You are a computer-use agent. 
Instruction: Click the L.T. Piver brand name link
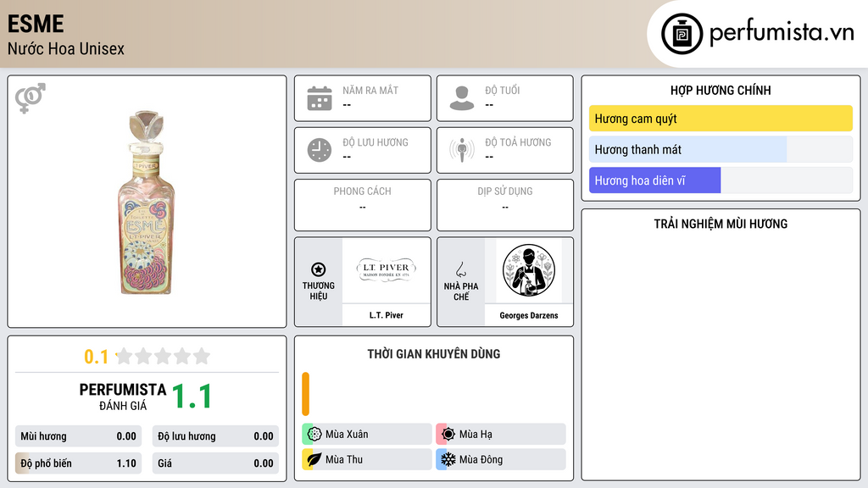coord(387,315)
